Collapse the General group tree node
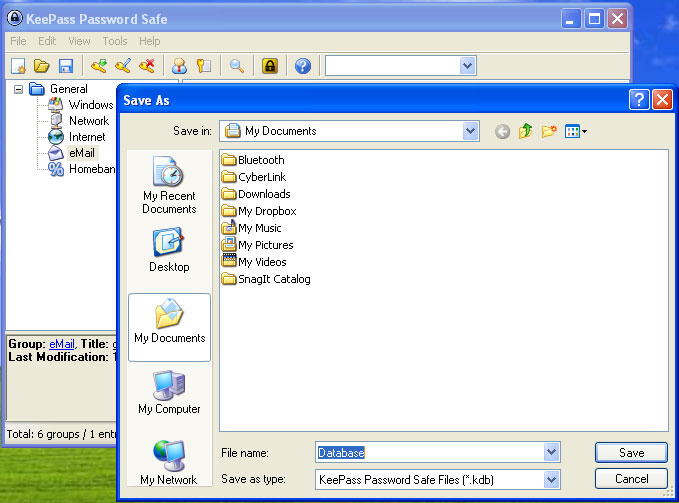 point(18,90)
